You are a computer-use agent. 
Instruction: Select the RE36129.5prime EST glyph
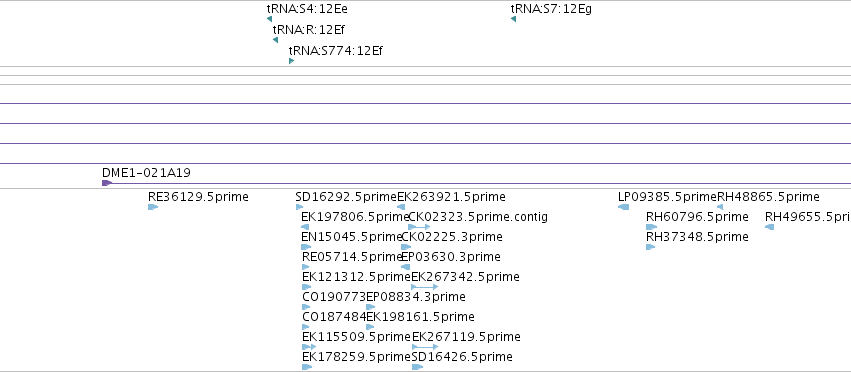(x=153, y=207)
